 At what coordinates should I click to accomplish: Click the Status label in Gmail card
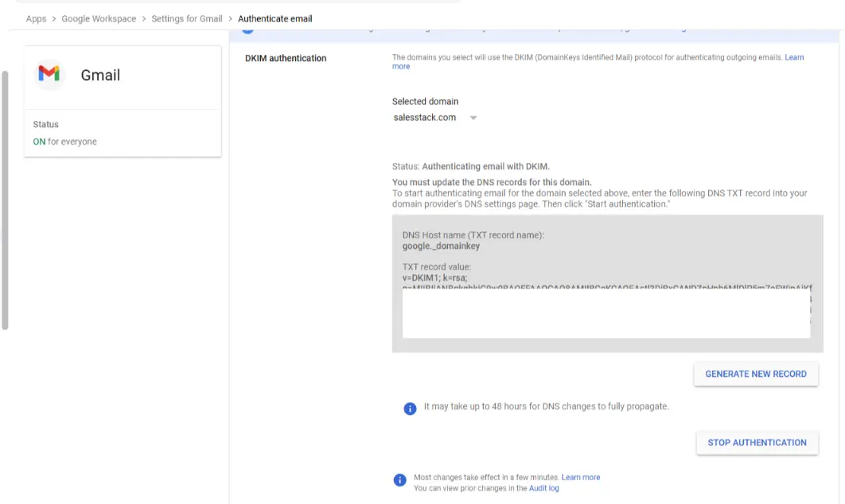(x=46, y=124)
